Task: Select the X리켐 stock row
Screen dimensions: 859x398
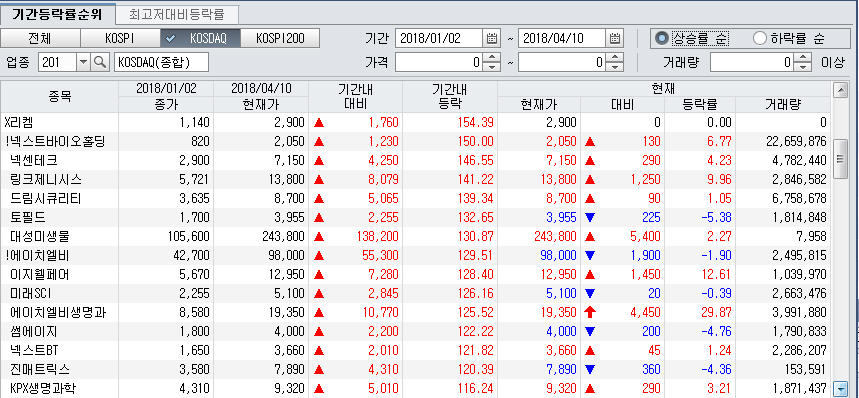Action: tap(415, 123)
